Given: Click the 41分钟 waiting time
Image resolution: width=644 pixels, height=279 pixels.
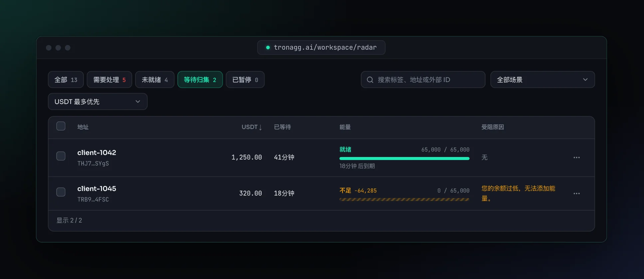Looking at the screenshot, I should (x=284, y=157).
